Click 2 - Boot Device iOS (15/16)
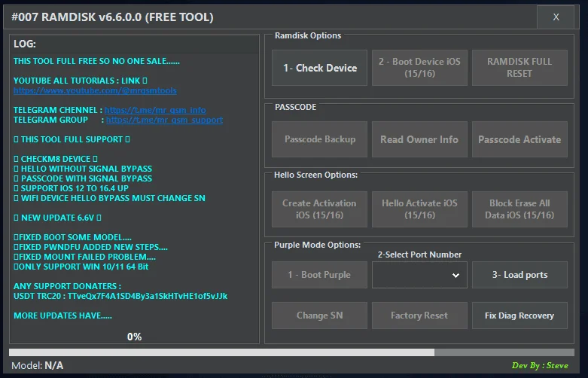588x378 pixels. point(419,68)
